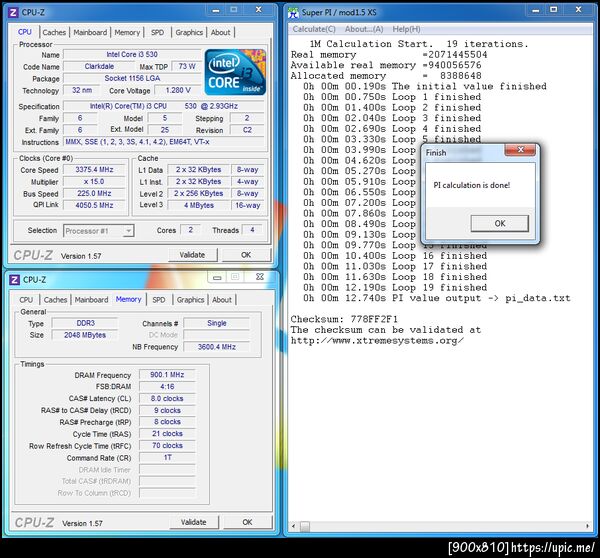This screenshot has height=558, width=600.
Task: Close the bottom CPU-Z Memory window
Action: [260, 277]
